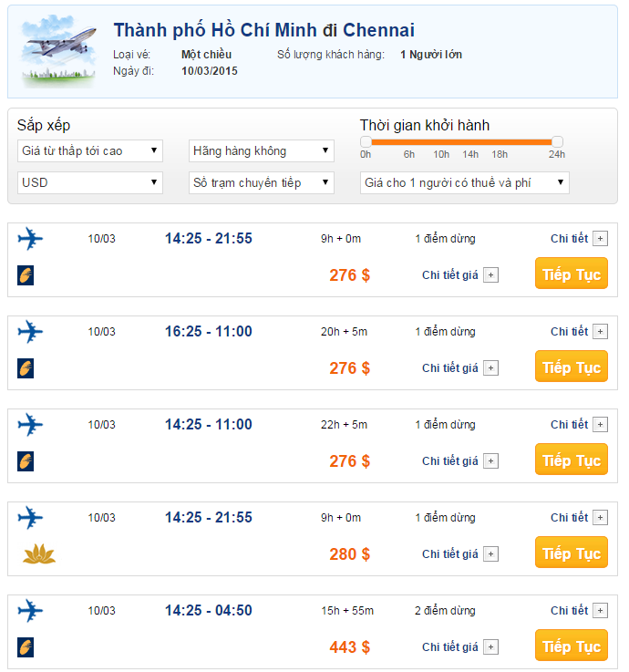
Task: Click the airplane header image
Action: coord(57,53)
